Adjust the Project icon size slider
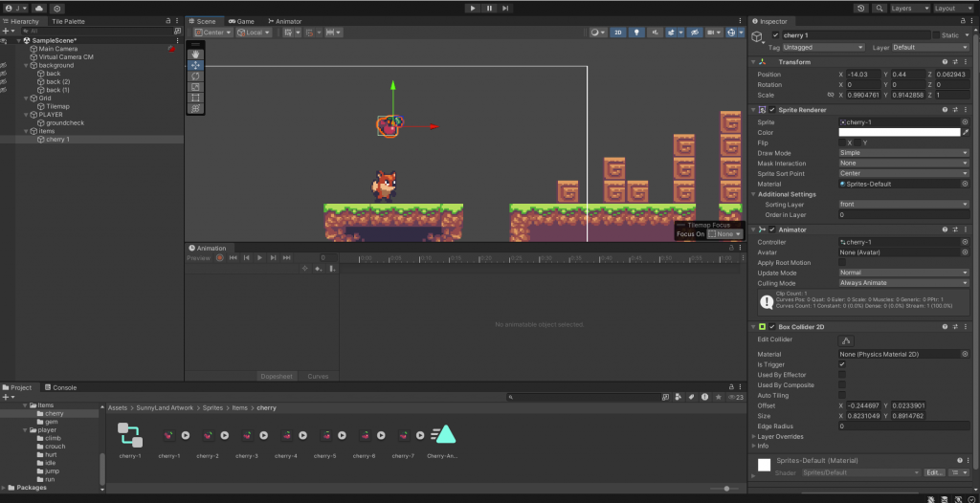The image size is (980, 503). pyautogui.click(x=726, y=489)
